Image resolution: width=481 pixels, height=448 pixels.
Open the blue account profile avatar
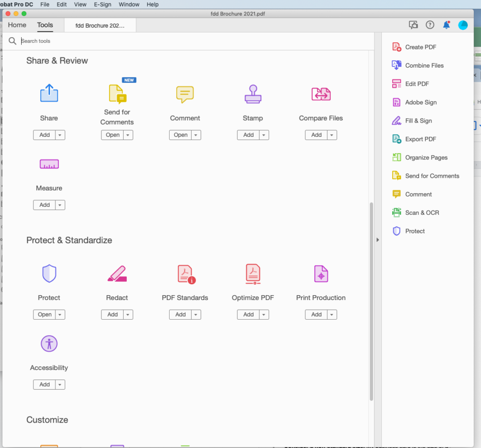[463, 25]
